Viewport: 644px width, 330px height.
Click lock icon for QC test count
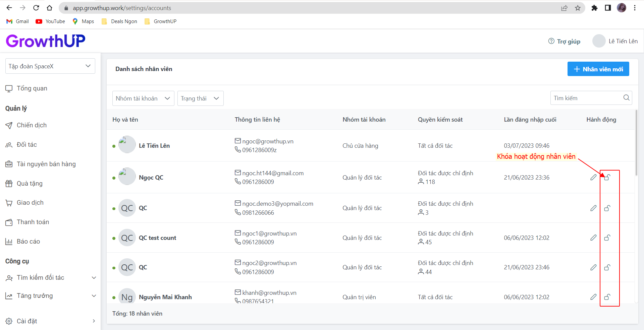(607, 238)
